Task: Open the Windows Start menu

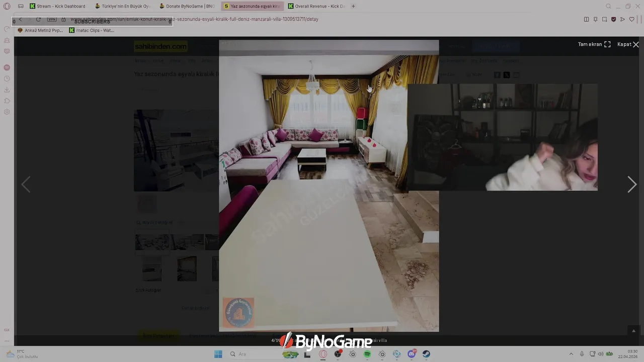Action: tap(218, 354)
